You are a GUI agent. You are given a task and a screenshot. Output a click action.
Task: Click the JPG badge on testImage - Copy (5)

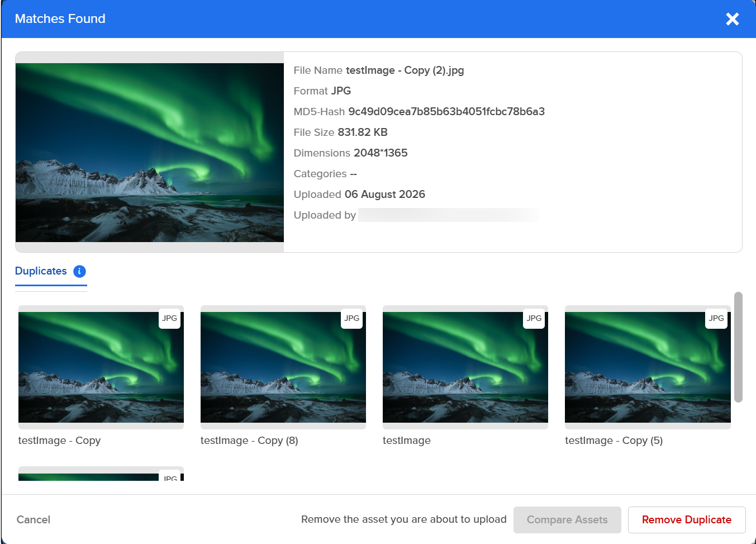716,318
